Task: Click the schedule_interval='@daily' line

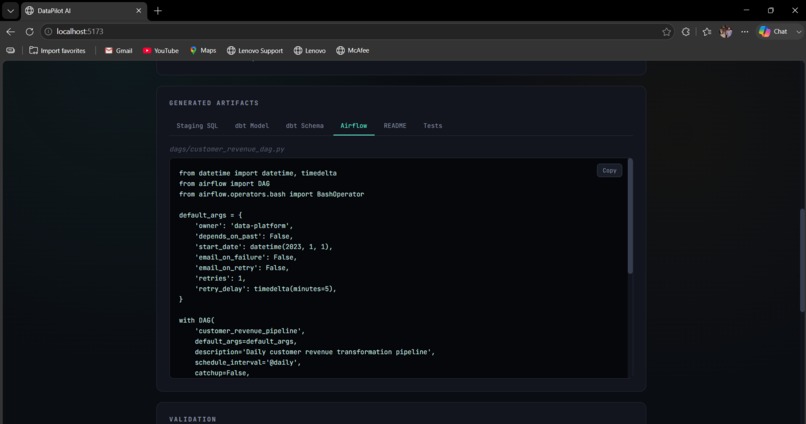Action: 247,362
